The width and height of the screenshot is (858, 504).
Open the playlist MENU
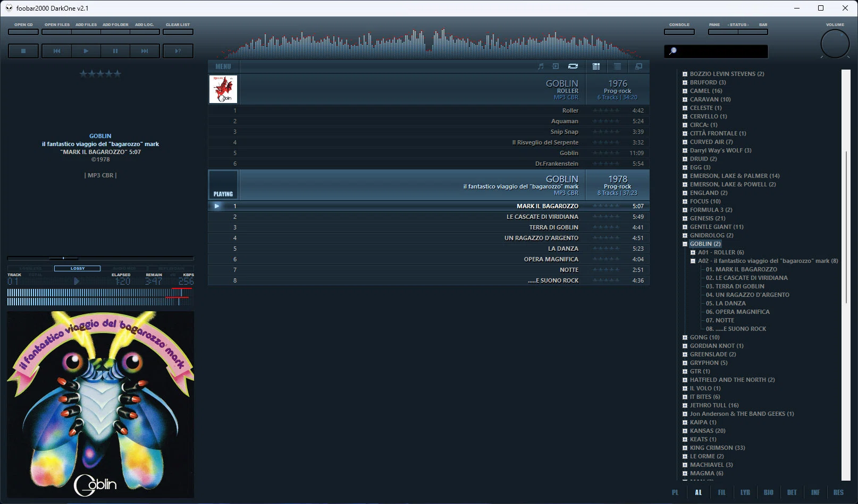223,66
